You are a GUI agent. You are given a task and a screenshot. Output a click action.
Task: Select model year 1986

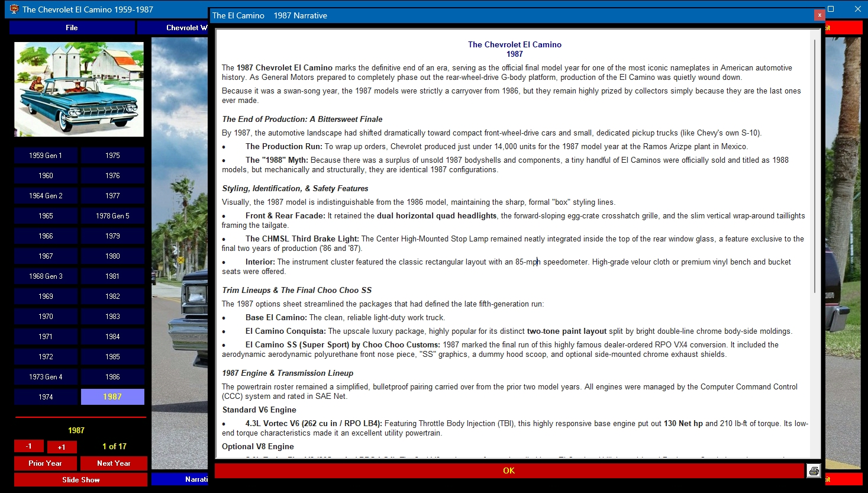112,377
